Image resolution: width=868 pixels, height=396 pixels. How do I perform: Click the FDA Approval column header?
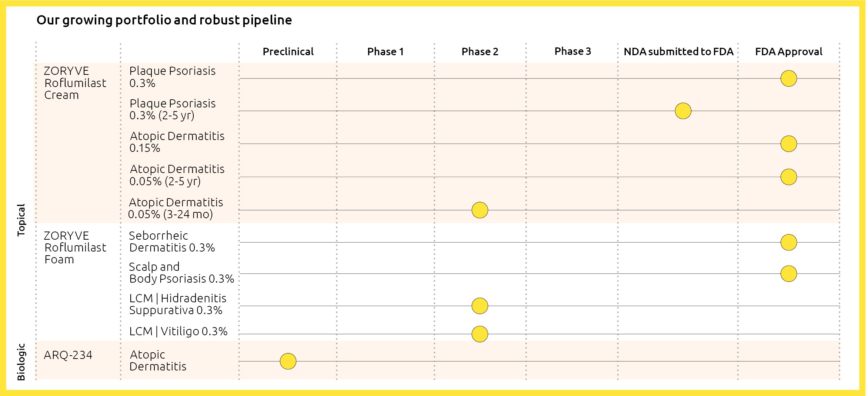788,51
